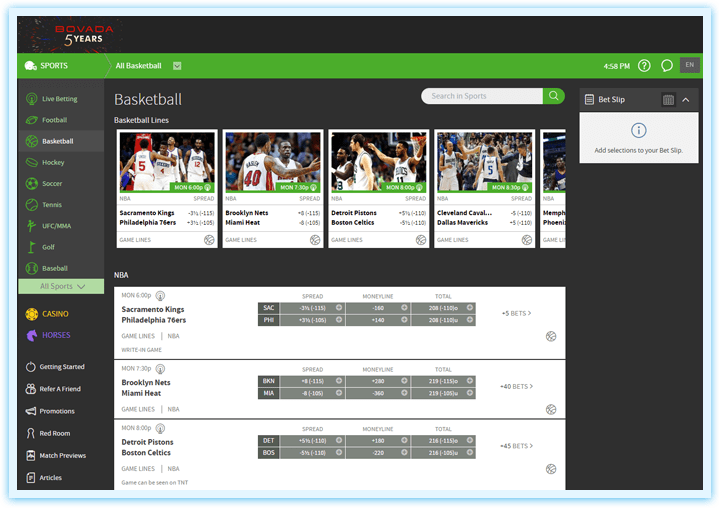This screenshot has height=509, width=719.
Task: Open the help question mark icon
Action: coord(644,66)
